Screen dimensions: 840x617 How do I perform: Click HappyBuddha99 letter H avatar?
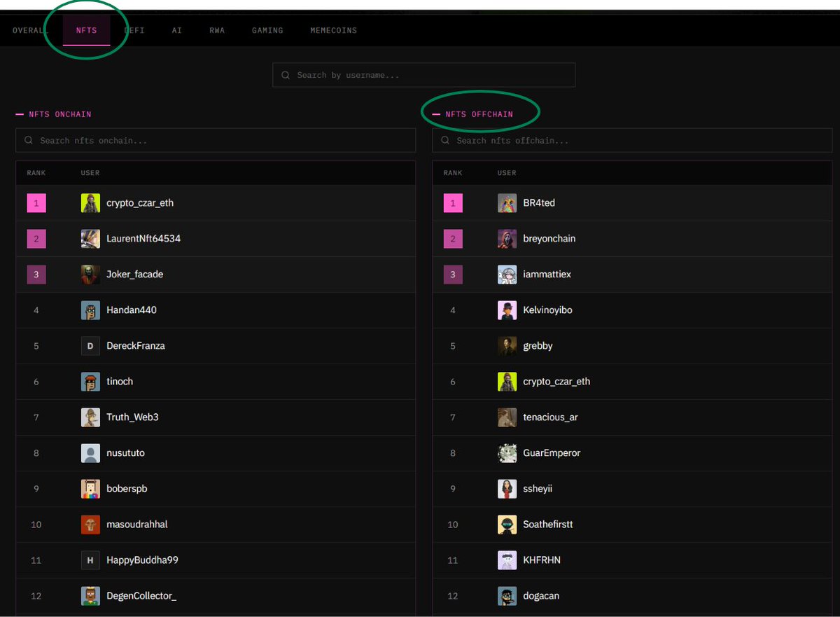click(90, 560)
